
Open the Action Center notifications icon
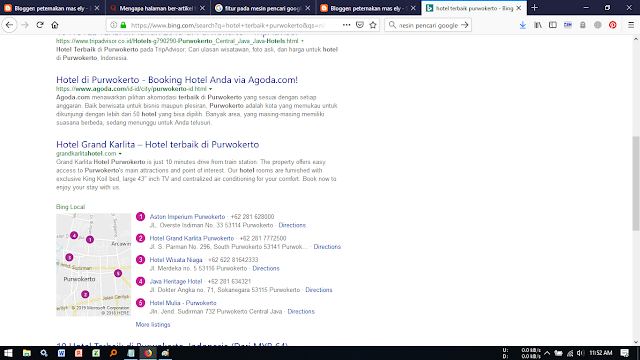pyautogui.click(x=624, y=353)
